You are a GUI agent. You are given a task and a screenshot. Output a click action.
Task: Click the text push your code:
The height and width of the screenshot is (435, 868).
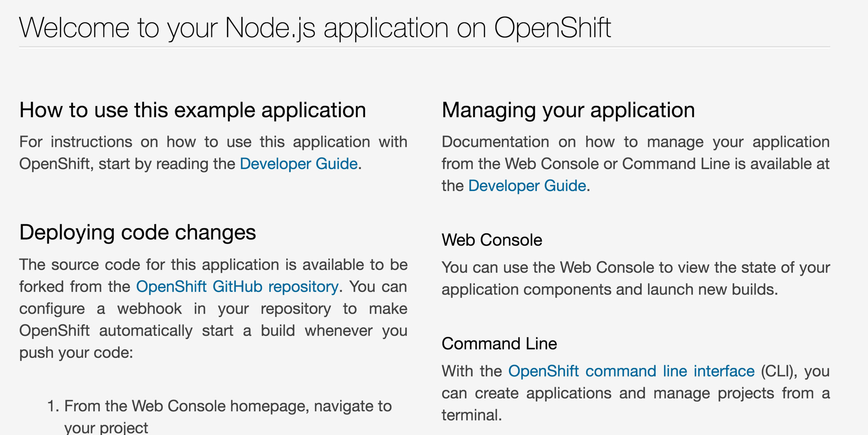(x=76, y=352)
